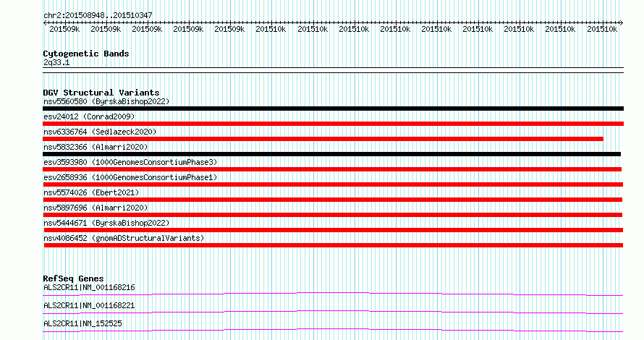Click the red bar of nsv5574026
This screenshot has width=644, height=340.
(x=333, y=200)
